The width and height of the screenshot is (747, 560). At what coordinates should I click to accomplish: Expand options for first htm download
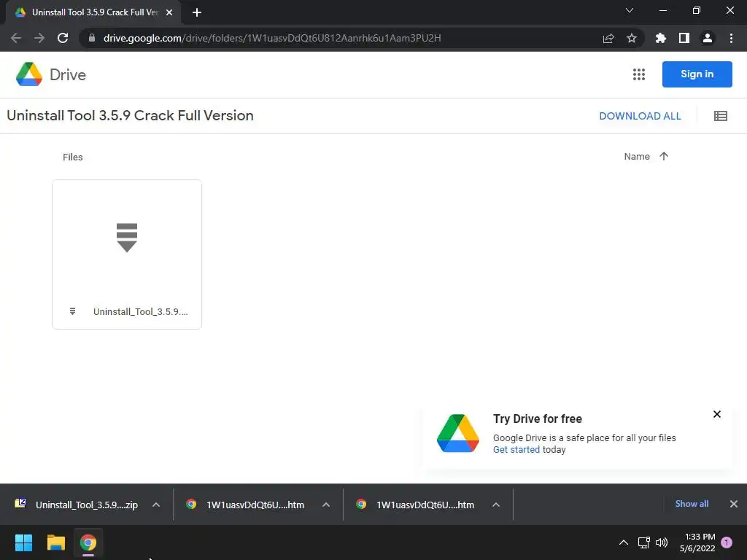[326, 505]
